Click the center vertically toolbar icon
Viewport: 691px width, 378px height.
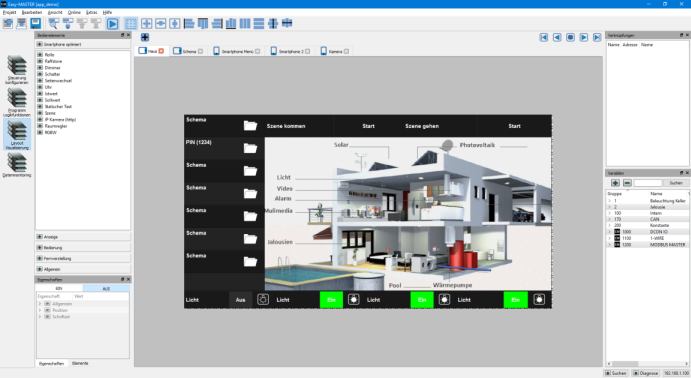click(x=273, y=23)
